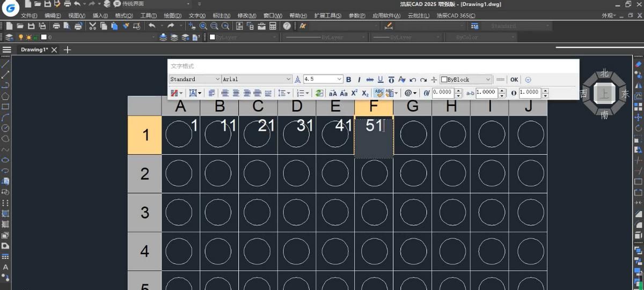
Task: Select table cell under column G row 1
Action: tap(413, 135)
